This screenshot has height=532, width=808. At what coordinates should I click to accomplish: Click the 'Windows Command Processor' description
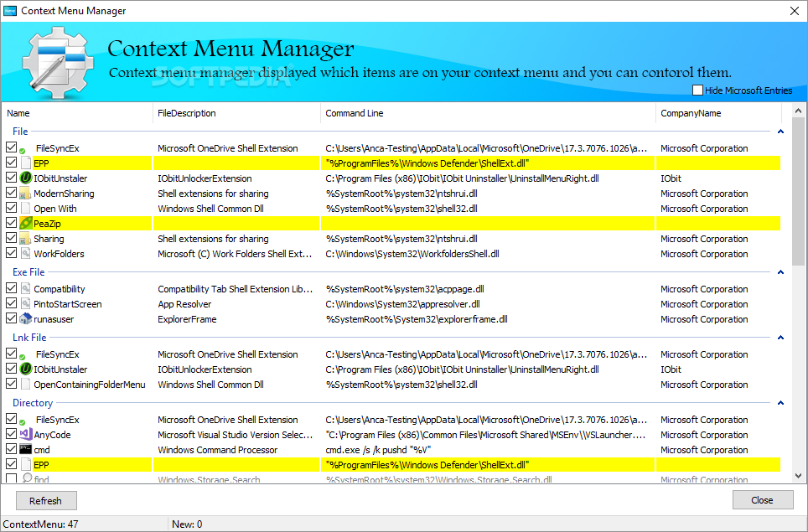click(217, 450)
